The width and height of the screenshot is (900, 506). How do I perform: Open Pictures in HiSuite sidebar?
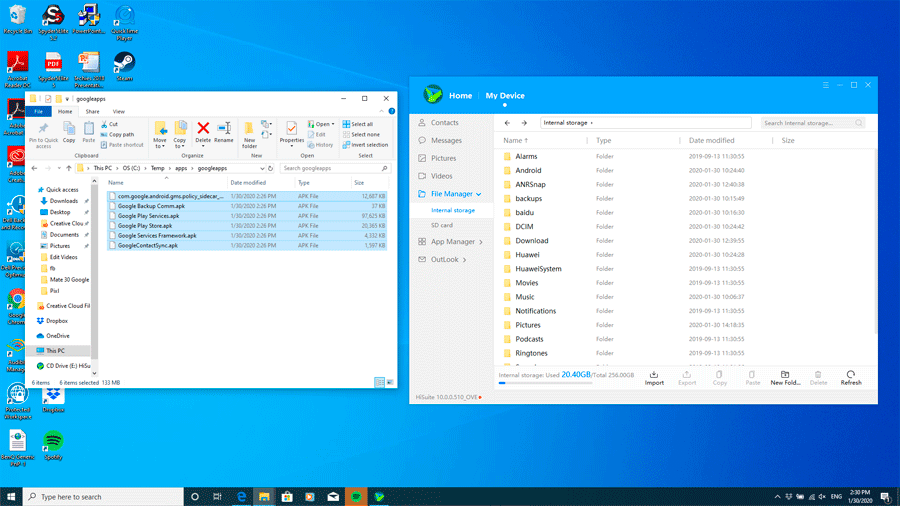click(x=443, y=158)
